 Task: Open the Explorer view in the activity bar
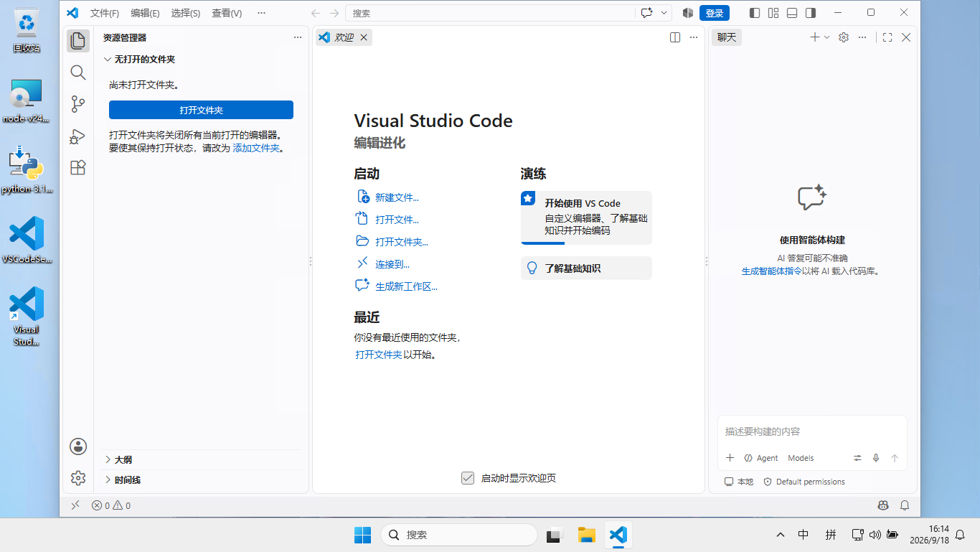coord(78,41)
